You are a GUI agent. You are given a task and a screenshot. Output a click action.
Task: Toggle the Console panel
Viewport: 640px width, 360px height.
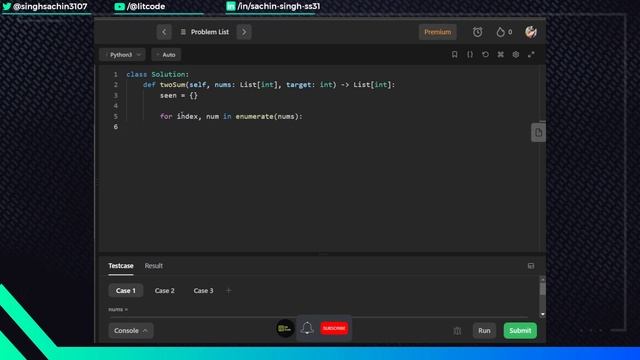pos(131,331)
